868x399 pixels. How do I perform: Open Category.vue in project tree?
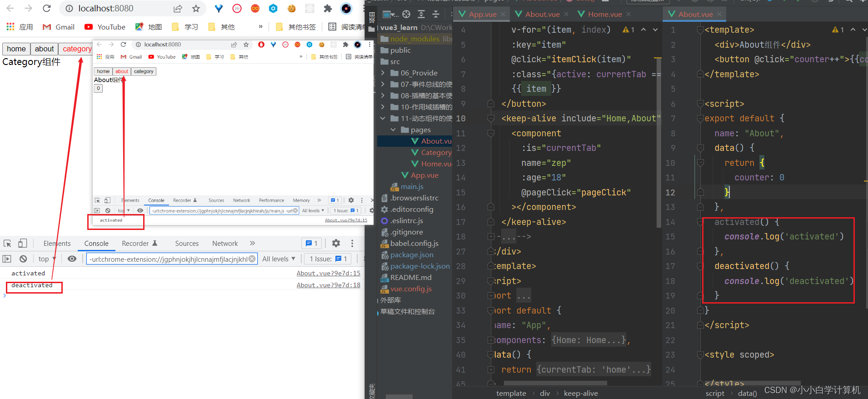click(431, 152)
